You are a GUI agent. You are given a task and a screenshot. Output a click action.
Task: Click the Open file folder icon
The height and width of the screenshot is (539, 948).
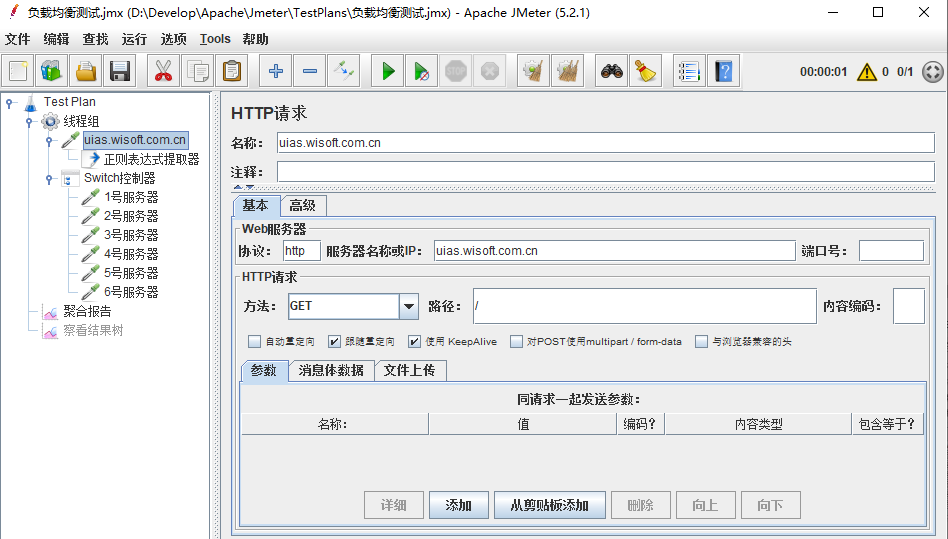[86, 71]
